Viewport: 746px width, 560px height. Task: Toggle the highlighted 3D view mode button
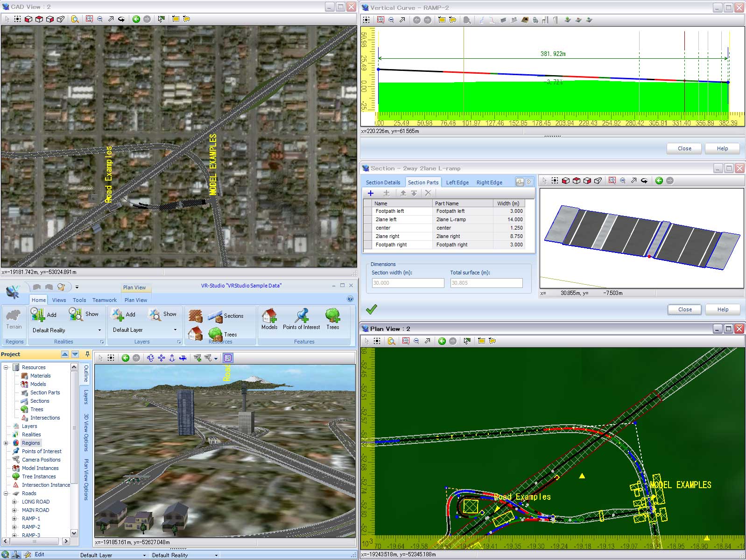(x=228, y=358)
